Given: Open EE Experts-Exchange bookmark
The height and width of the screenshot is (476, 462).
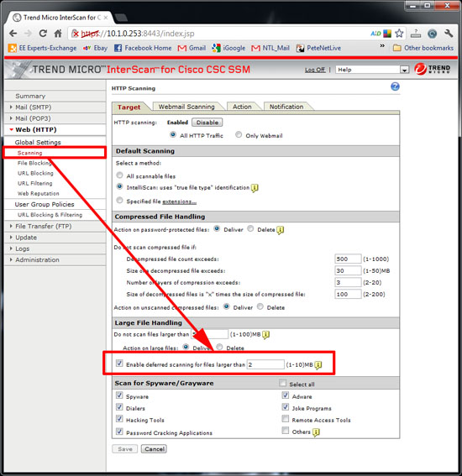Looking at the screenshot, I should tap(43, 48).
